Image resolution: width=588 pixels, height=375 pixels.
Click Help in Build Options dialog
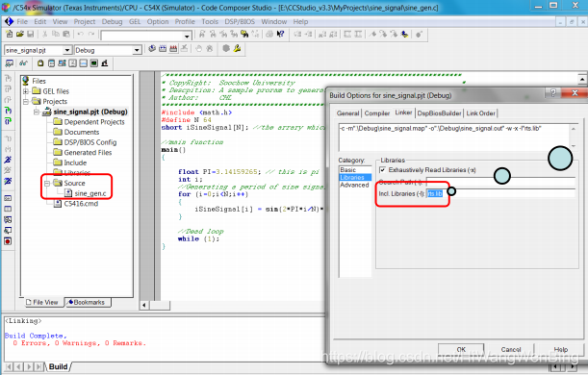coord(561,350)
